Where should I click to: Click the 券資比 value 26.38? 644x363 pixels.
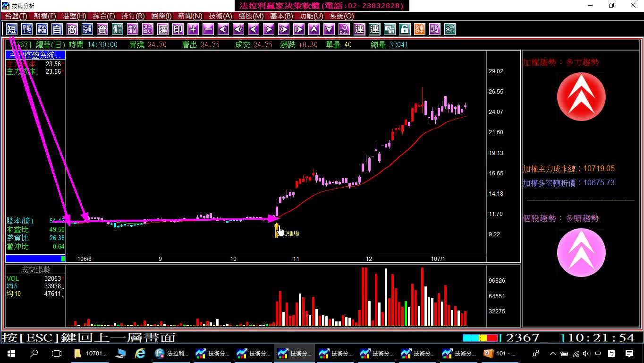click(57, 238)
